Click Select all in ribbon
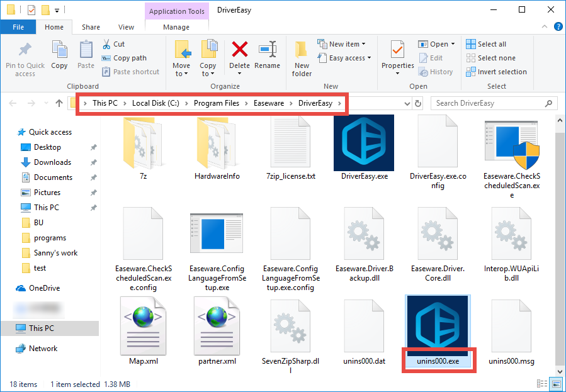Image resolution: width=566 pixels, height=392 pixels. point(486,44)
